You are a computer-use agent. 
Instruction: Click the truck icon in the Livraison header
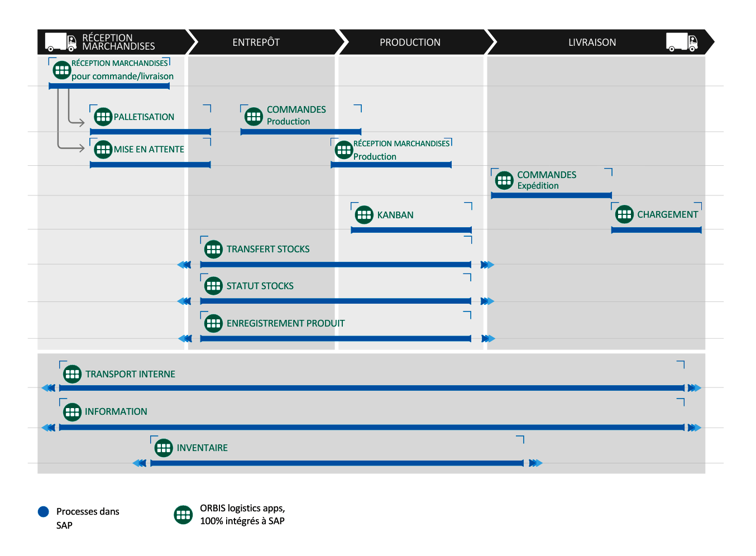[x=682, y=42]
